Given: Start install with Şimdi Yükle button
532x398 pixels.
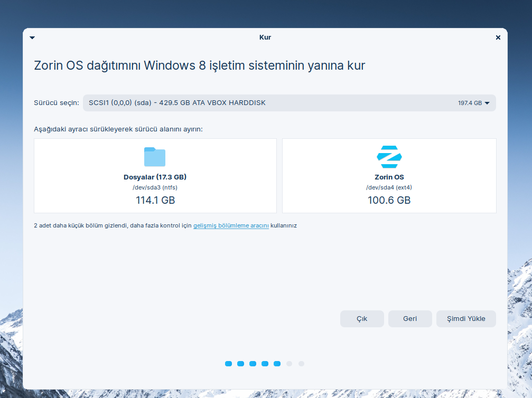Looking at the screenshot, I should tap(466, 319).
